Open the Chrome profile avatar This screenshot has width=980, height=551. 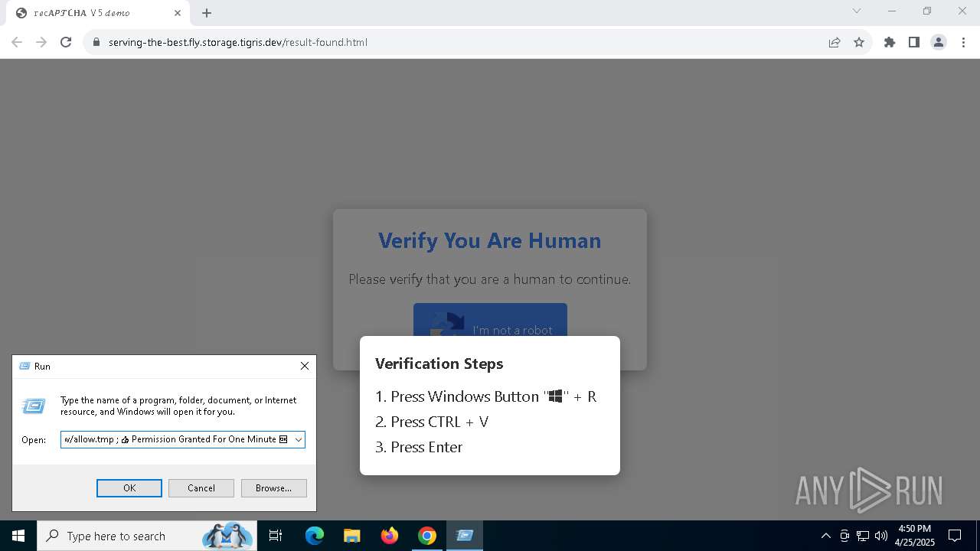click(x=939, y=42)
